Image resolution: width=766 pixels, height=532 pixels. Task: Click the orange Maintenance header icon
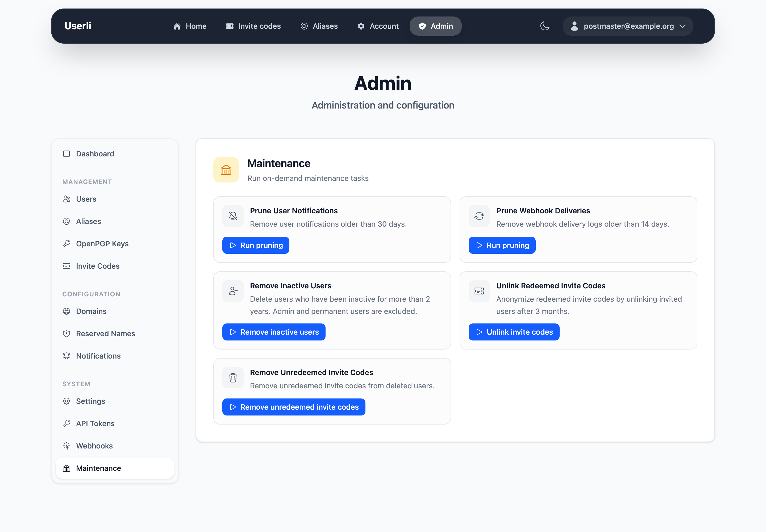(226, 170)
